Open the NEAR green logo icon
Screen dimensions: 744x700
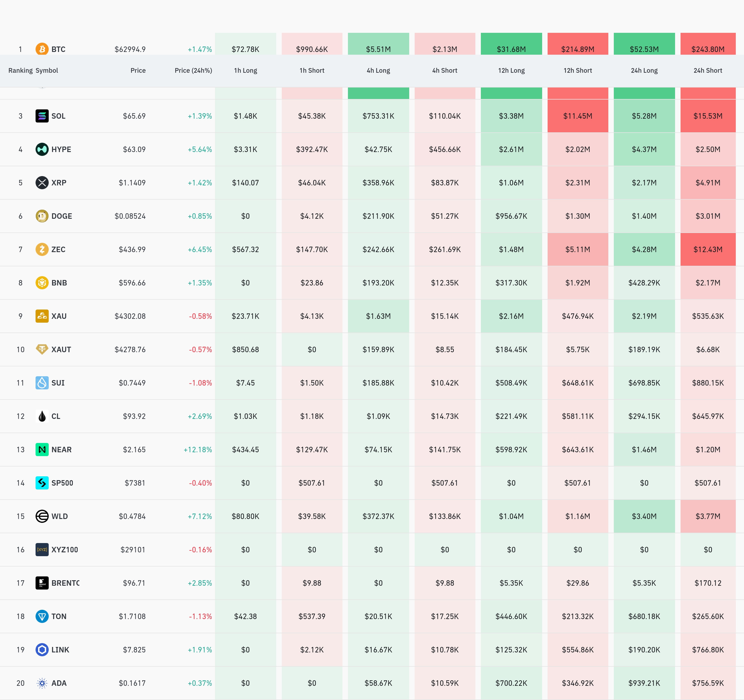point(42,449)
